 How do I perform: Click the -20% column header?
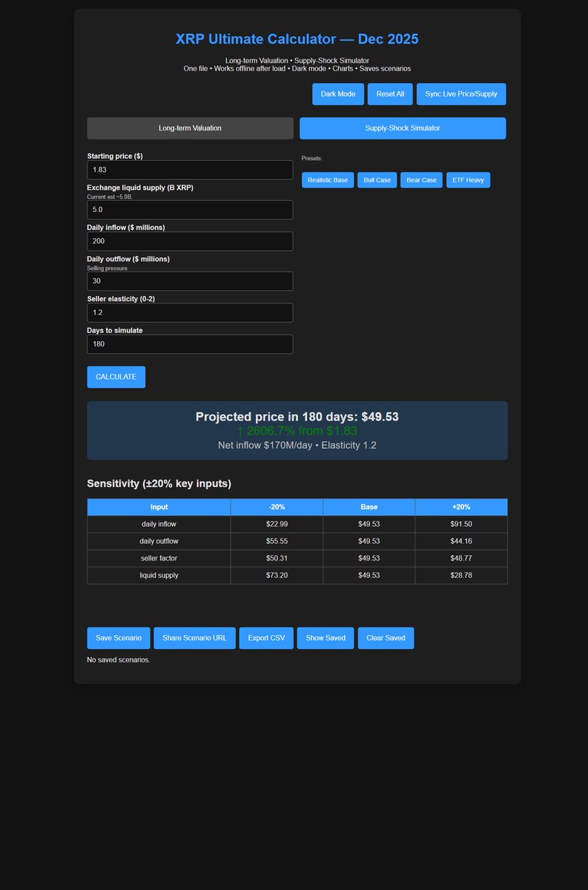coord(277,507)
